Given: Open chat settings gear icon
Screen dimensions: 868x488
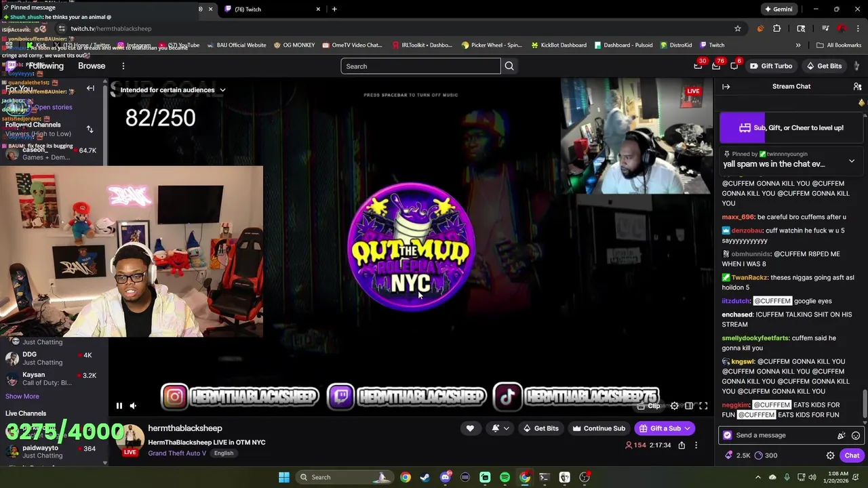Looking at the screenshot, I should tap(830, 455).
